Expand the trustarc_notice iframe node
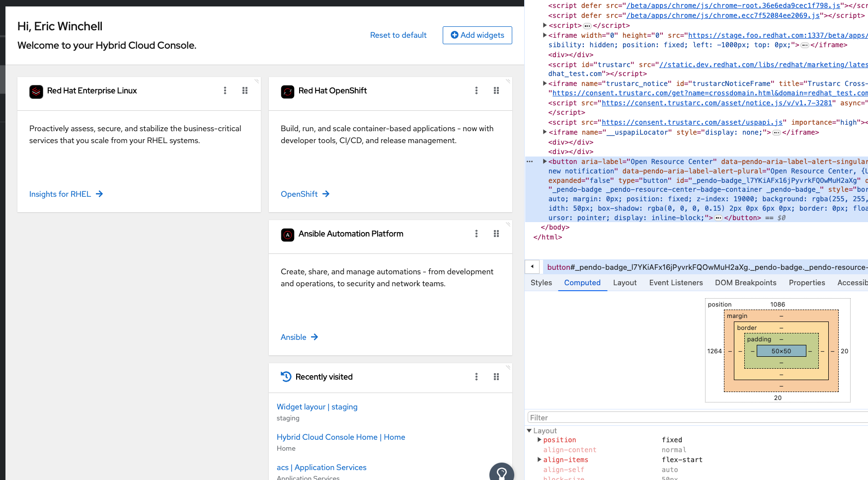This screenshot has height=480, width=868. coord(545,83)
